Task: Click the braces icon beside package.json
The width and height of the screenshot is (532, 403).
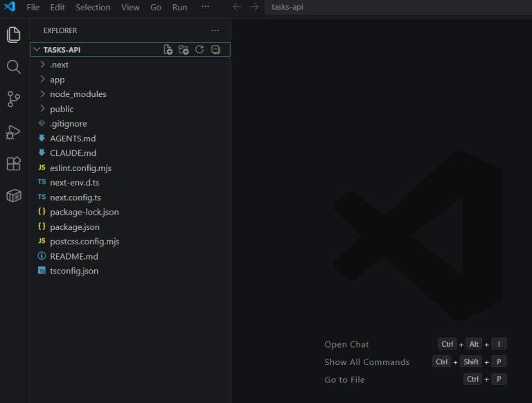Action: (42, 226)
